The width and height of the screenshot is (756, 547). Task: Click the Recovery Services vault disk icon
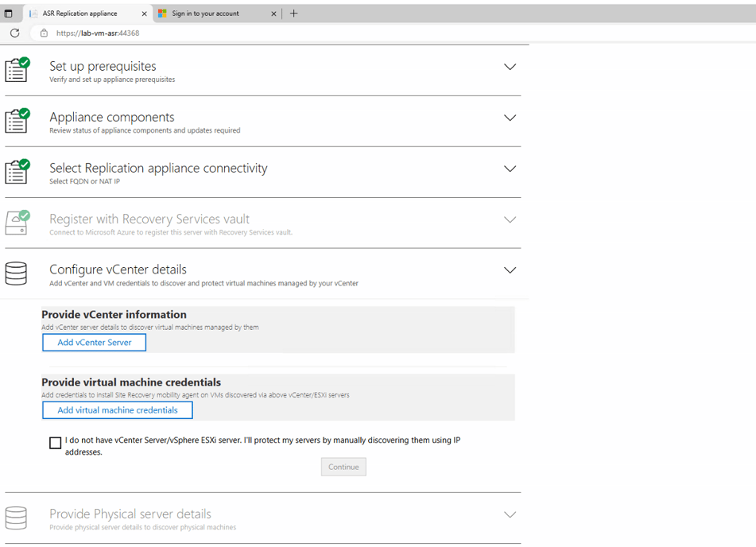pos(17,223)
